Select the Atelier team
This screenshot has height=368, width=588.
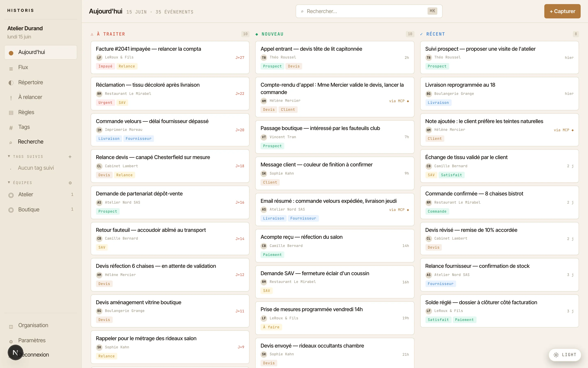[41, 195]
